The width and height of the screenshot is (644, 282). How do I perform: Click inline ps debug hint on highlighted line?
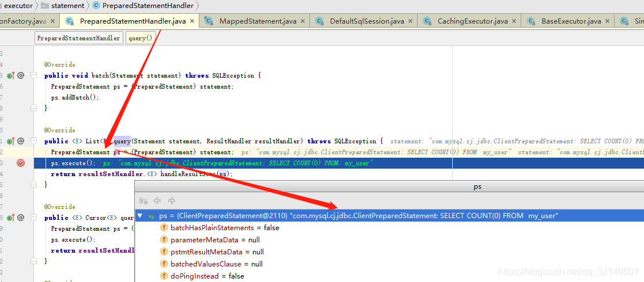click(238, 163)
